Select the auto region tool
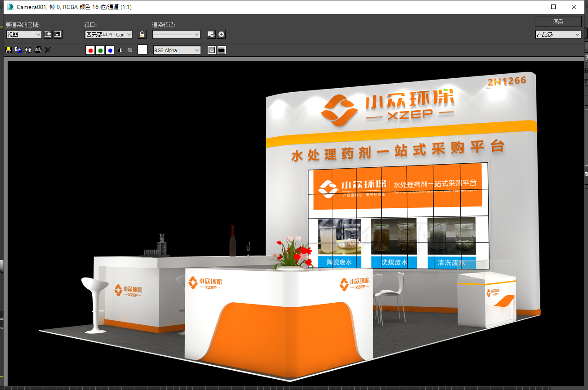Viewport: 588px width, 390px height. pyautogui.click(x=58, y=34)
